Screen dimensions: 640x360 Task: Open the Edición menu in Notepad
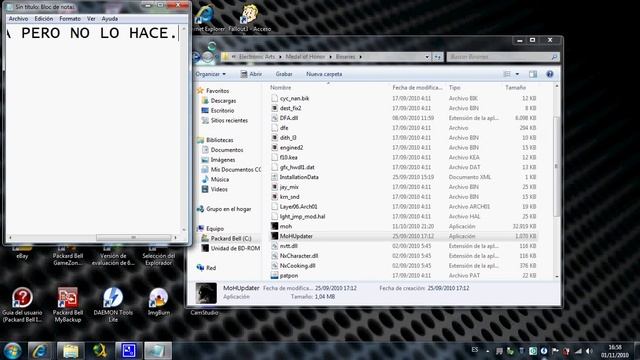click(x=44, y=19)
